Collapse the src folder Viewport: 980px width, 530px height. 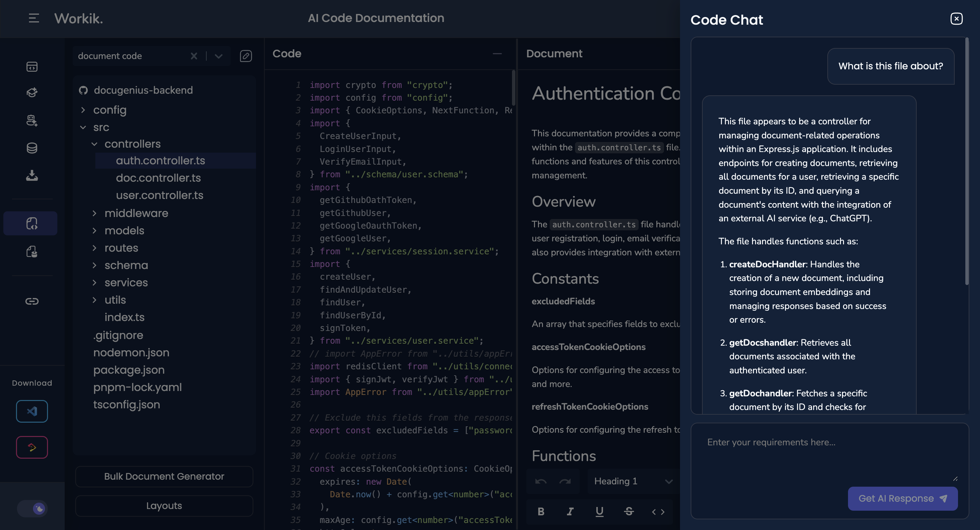coord(83,127)
